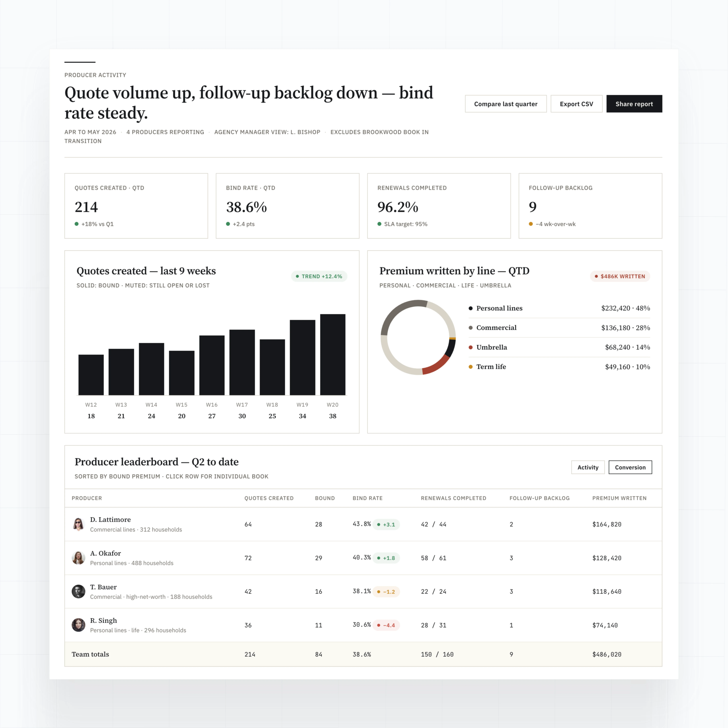The width and height of the screenshot is (728, 728).
Task: Sort by Premium Written column header
Action: pos(620,498)
